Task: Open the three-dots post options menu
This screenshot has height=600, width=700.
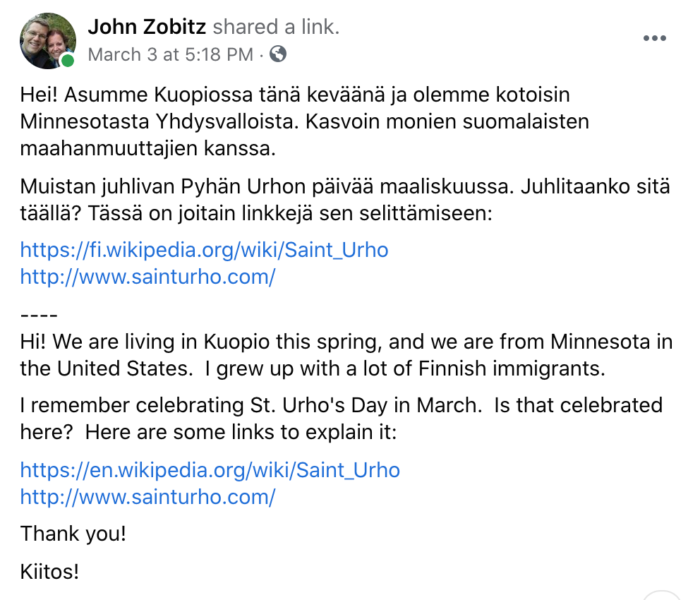Action: pos(654,38)
